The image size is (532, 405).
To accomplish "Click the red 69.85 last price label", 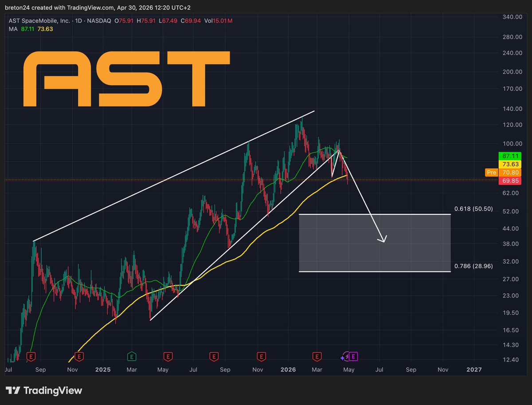I will click(510, 181).
